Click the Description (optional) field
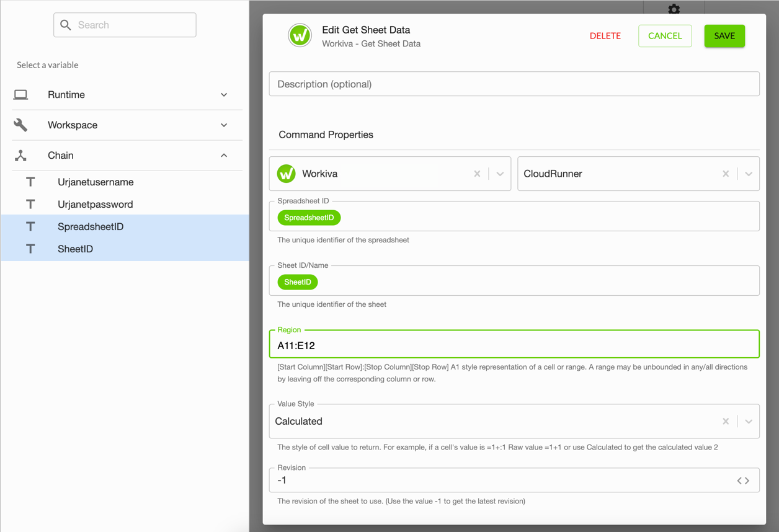This screenshot has height=532, width=779. tap(514, 84)
